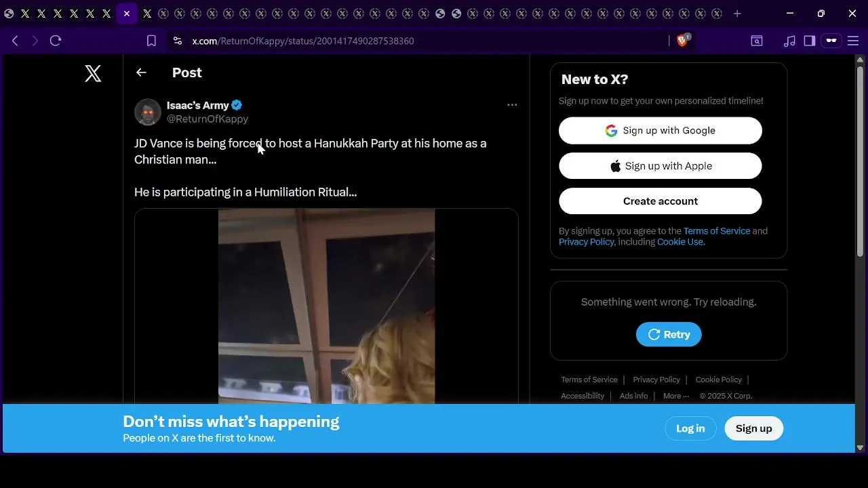868x488 pixels.
Task: Open the media control music note icon
Action: (x=789, y=41)
